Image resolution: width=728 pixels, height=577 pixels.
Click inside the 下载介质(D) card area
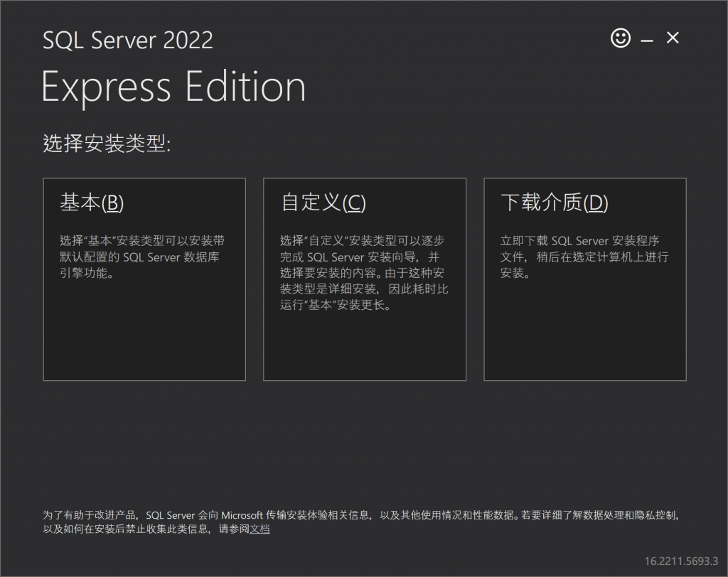(x=585, y=327)
